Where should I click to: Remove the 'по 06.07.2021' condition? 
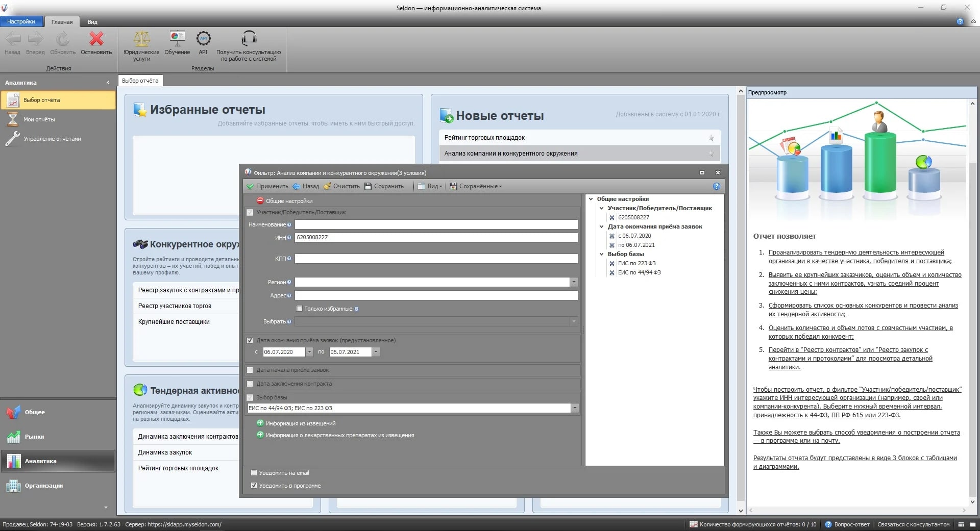tap(612, 245)
